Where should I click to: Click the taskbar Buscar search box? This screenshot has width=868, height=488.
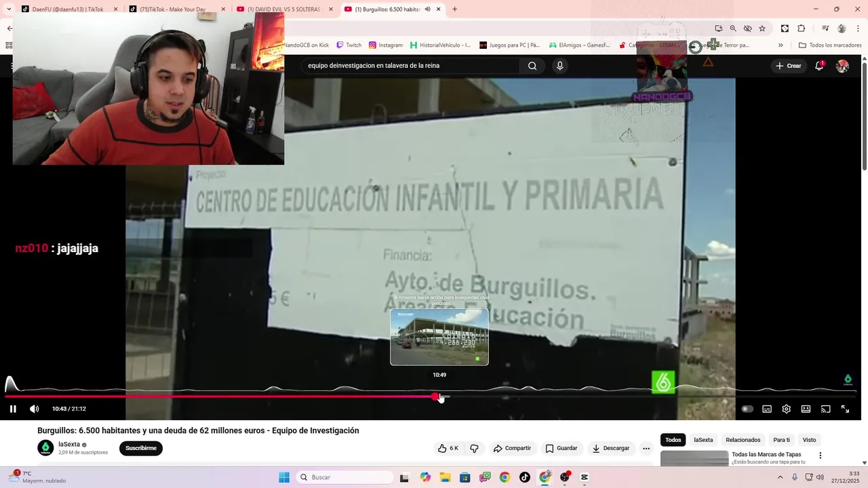point(343,477)
